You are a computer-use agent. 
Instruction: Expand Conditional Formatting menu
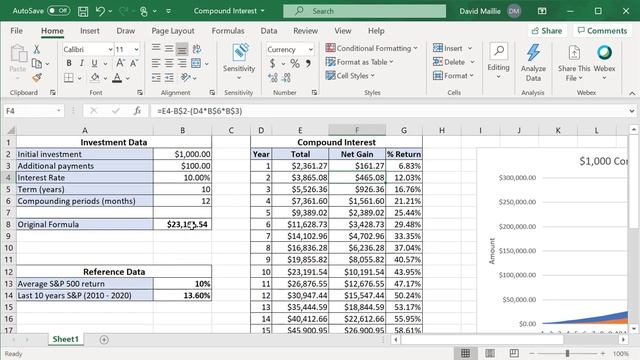click(x=371, y=48)
